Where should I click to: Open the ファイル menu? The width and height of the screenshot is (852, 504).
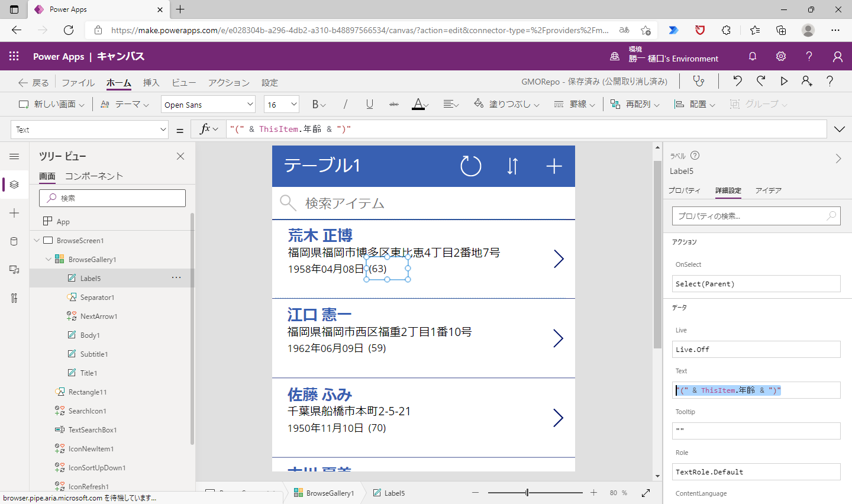tap(78, 83)
